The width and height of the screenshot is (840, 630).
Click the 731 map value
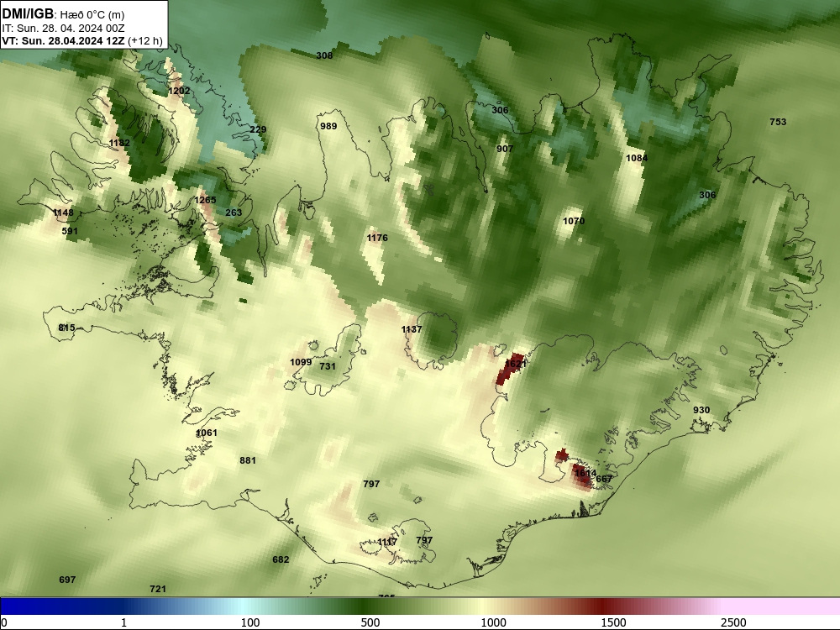pyautogui.click(x=328, y=366)
